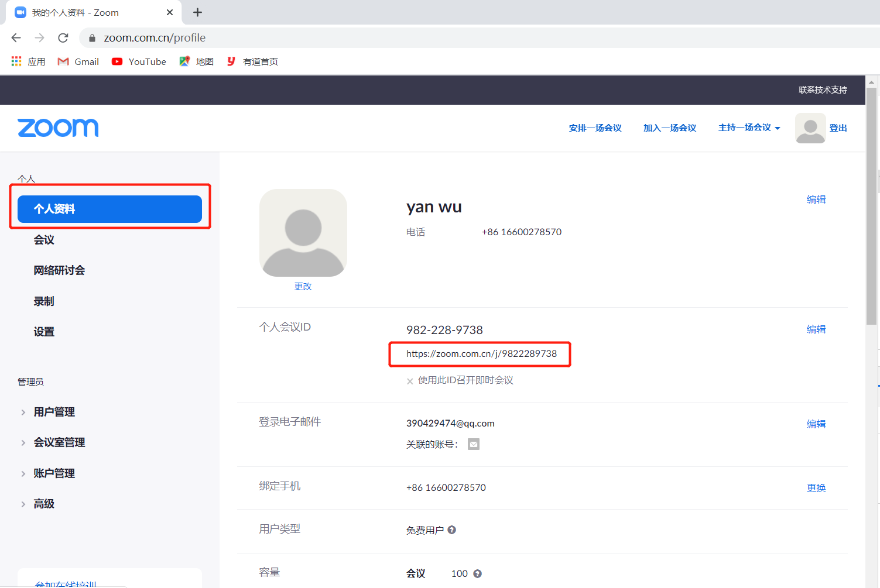880x588 pixels.
Task: Open the 主持一场会议 dropdown
Action: pyautogui.click(x=749, y=128)
